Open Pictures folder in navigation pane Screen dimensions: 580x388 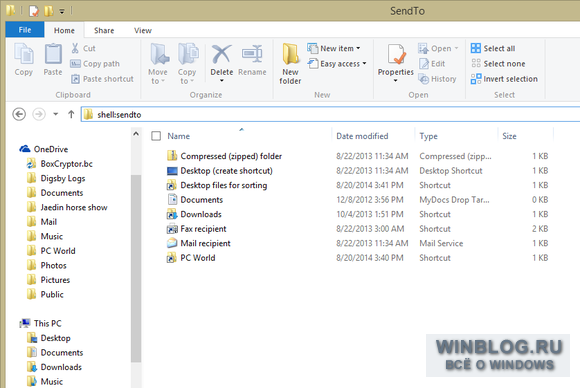pos(49,280)
